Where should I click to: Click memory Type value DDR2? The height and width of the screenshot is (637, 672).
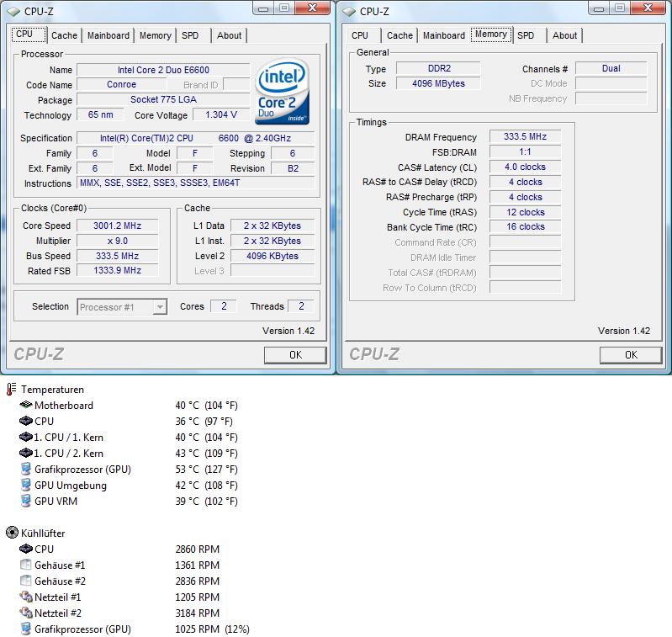pyautogui.click(x=439, y=69)
